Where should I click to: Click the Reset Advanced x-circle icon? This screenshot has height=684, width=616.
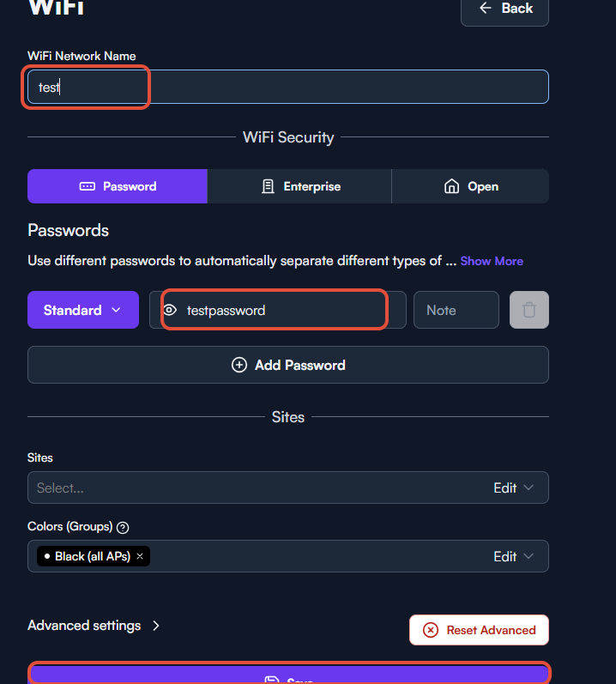[x=431, y=630]
